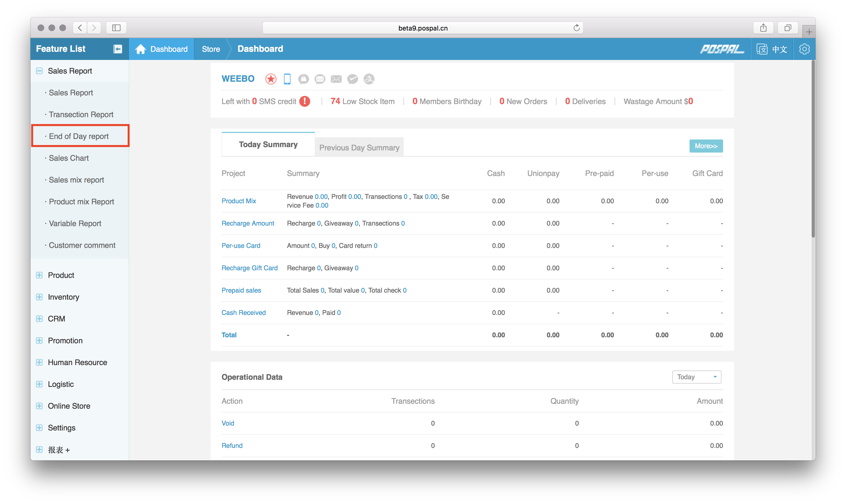Click the red SMS credit warning icon

tap(305, 101)
